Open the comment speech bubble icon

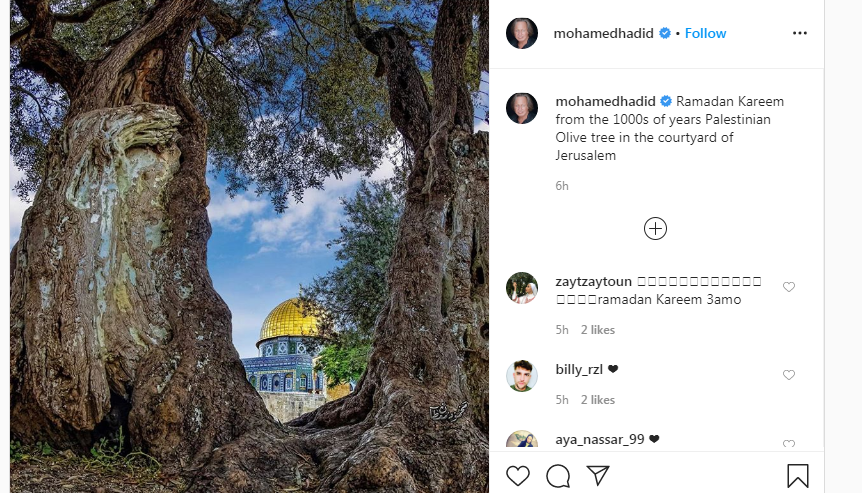pos(557,476)
